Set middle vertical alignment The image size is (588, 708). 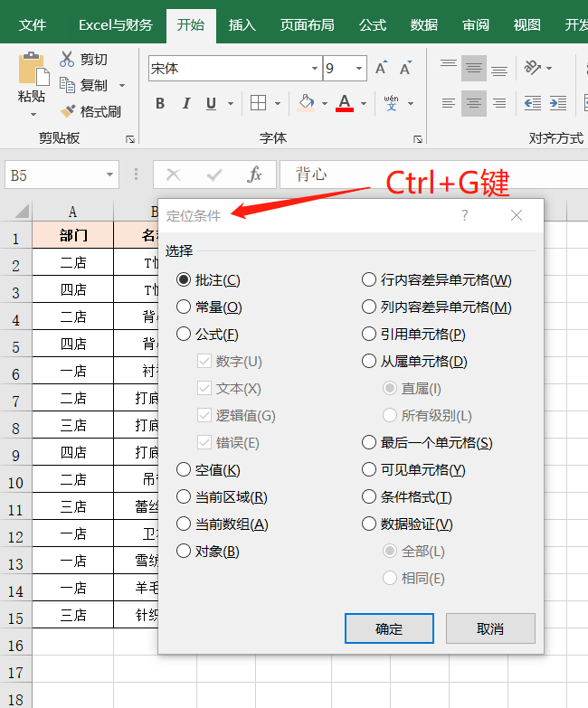click(x=474, y=68)
